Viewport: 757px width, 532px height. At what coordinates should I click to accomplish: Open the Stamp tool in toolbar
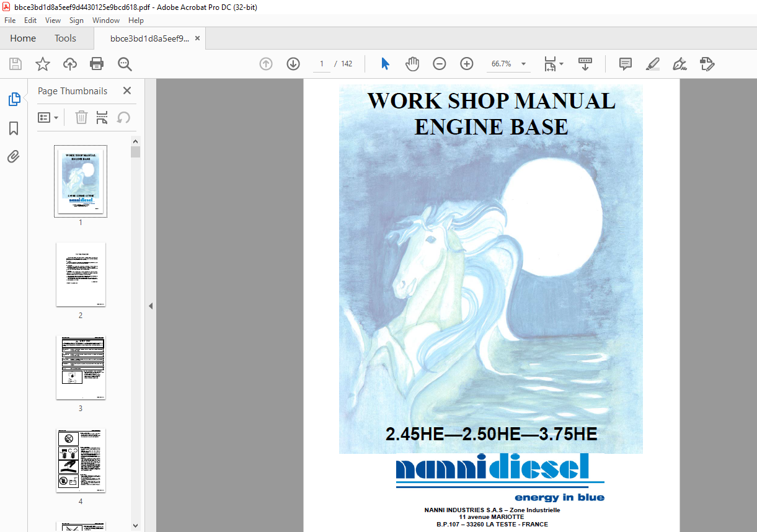(707, 64)
